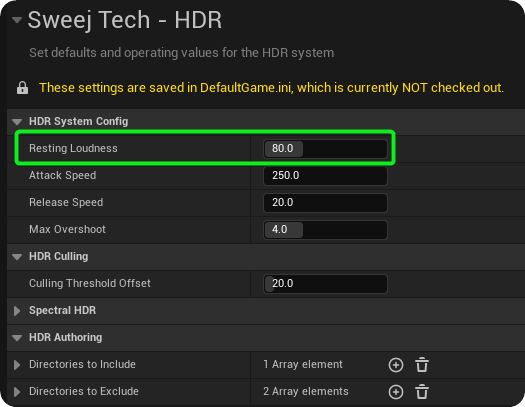Select the Resting Loudness label
This screenshot has width=525, height=407.
pyautogui.click(x=73, y=148)
